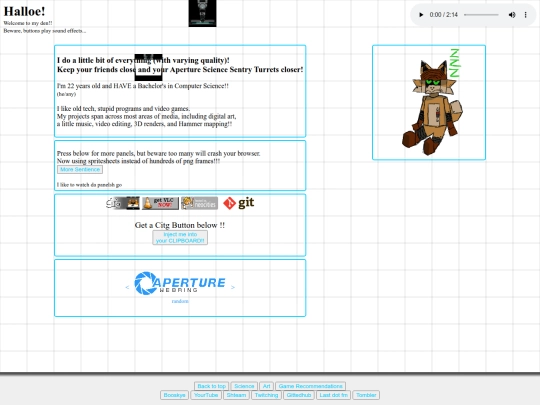Image resolution: width=540 pixels, height=405 pixels.
Task: Visit the Tombler link button
Action: [366, 395]
